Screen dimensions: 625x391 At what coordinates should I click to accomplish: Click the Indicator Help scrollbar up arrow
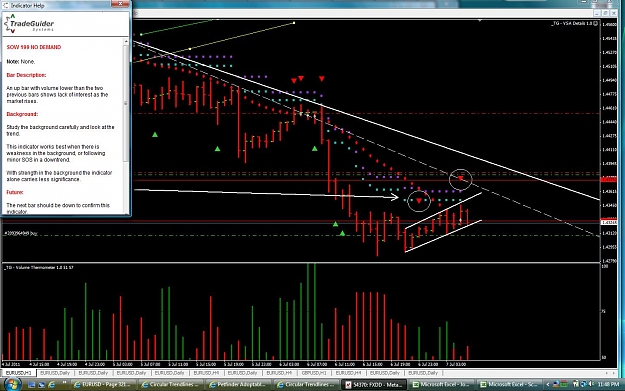pos(126,41)
